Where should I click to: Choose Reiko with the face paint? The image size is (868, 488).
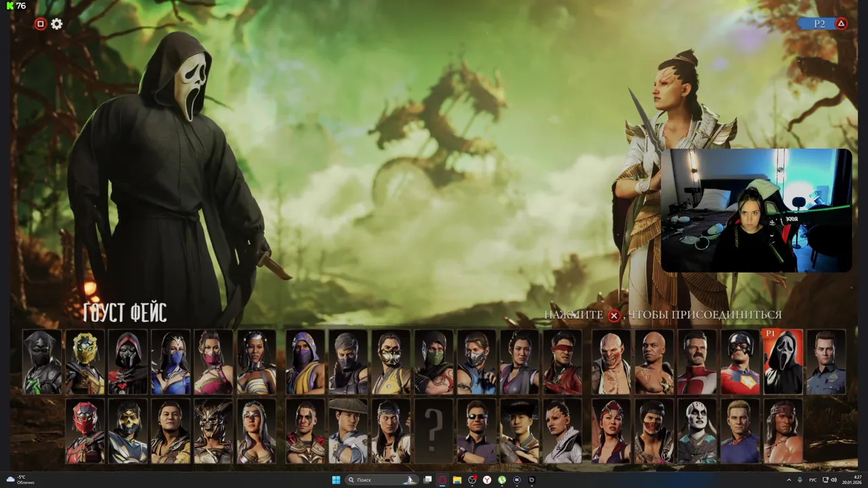tap(305, 431)
